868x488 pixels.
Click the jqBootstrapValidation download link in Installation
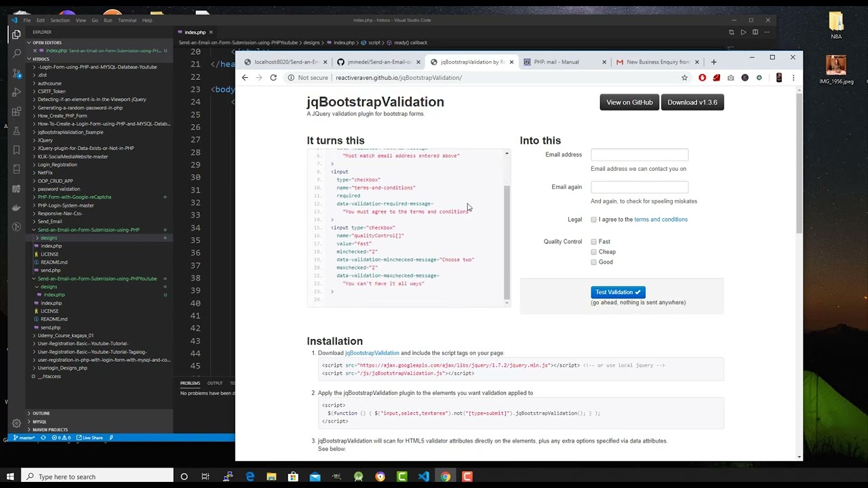(372, 353)
